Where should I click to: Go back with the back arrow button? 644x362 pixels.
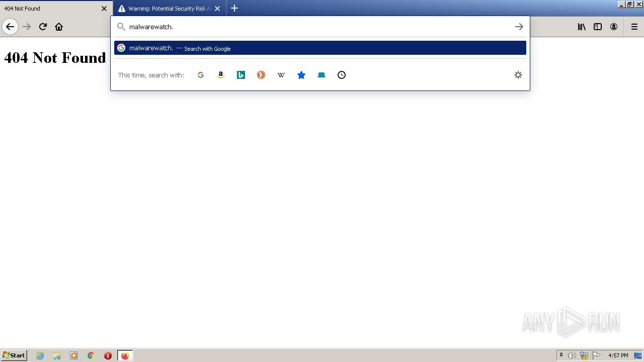[10, 27]
